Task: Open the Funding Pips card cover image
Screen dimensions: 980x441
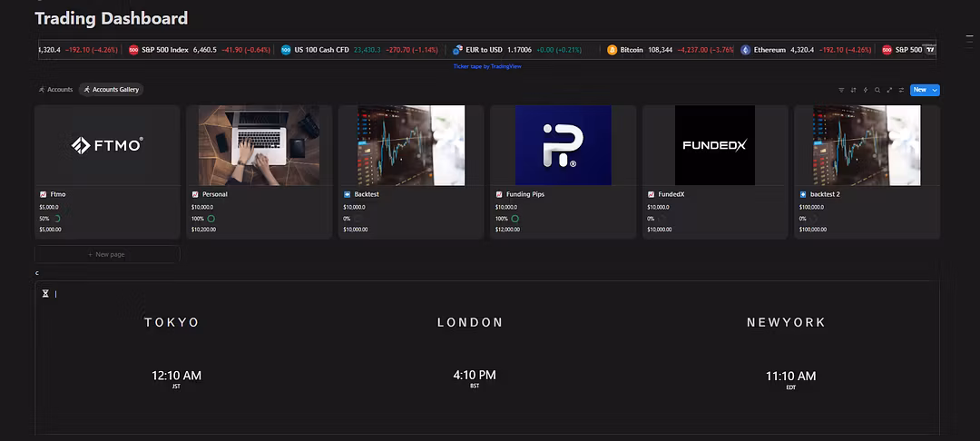Action: (563, 145)
